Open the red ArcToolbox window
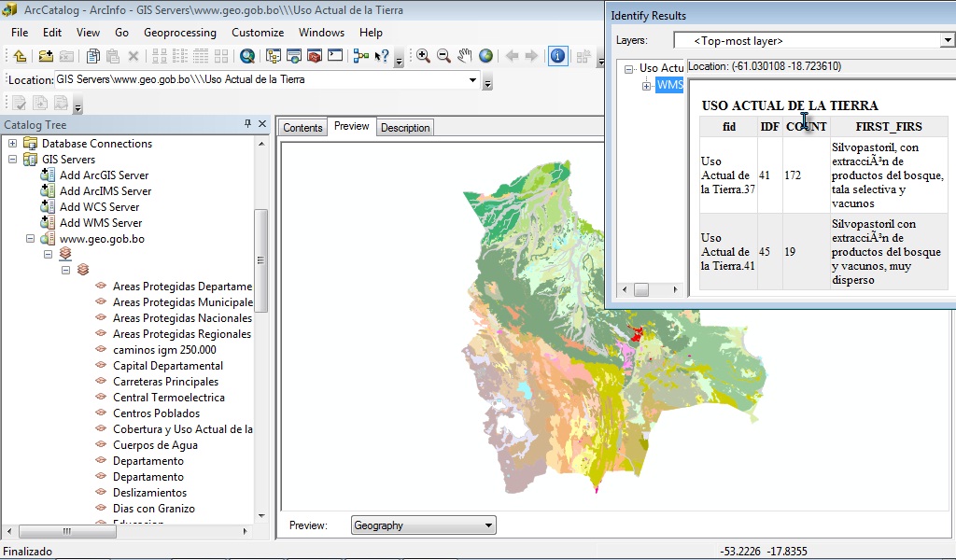Viewport: 956px width, 560px height. pyautogui.click(x=314, y=56)
